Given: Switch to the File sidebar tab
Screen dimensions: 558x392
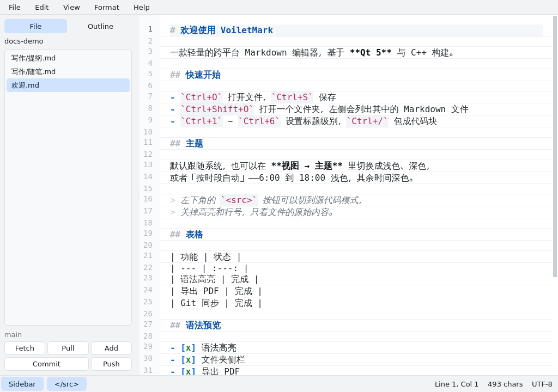Looking at the screenshot, I should click(35, 26).
